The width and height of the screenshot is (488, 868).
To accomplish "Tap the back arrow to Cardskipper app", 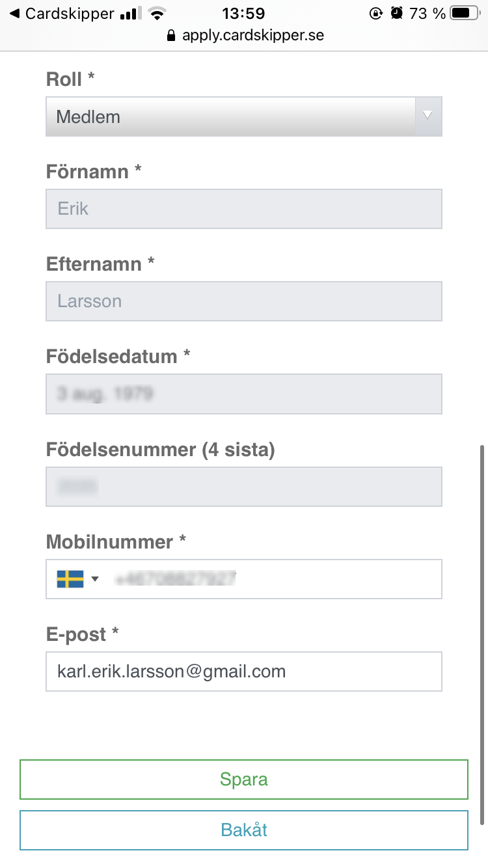I will 14,14.
